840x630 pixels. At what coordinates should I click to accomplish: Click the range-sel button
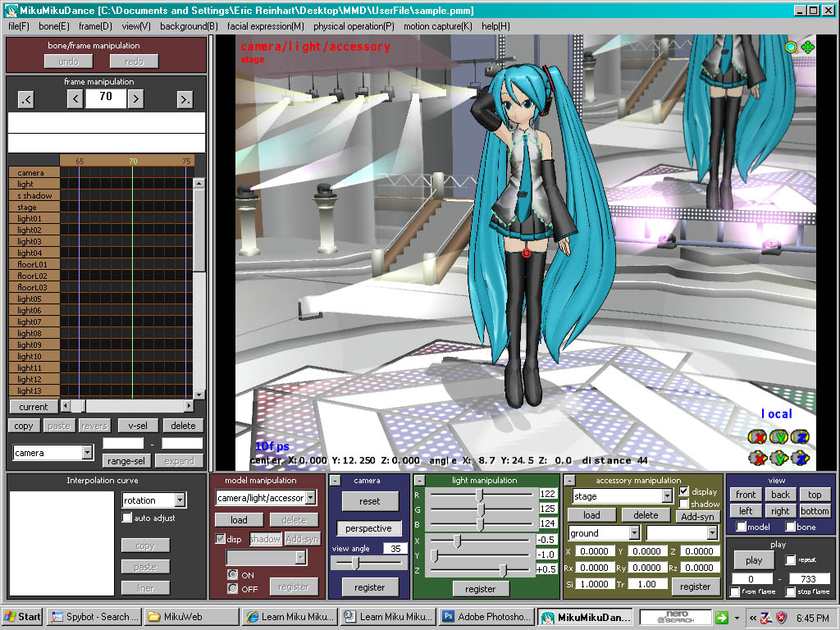click(126, 461)
